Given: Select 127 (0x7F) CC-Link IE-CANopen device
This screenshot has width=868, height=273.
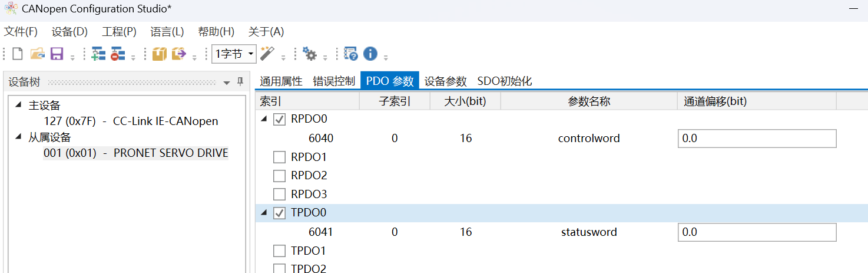Looking at the screenshot, I should coord(131,121).
